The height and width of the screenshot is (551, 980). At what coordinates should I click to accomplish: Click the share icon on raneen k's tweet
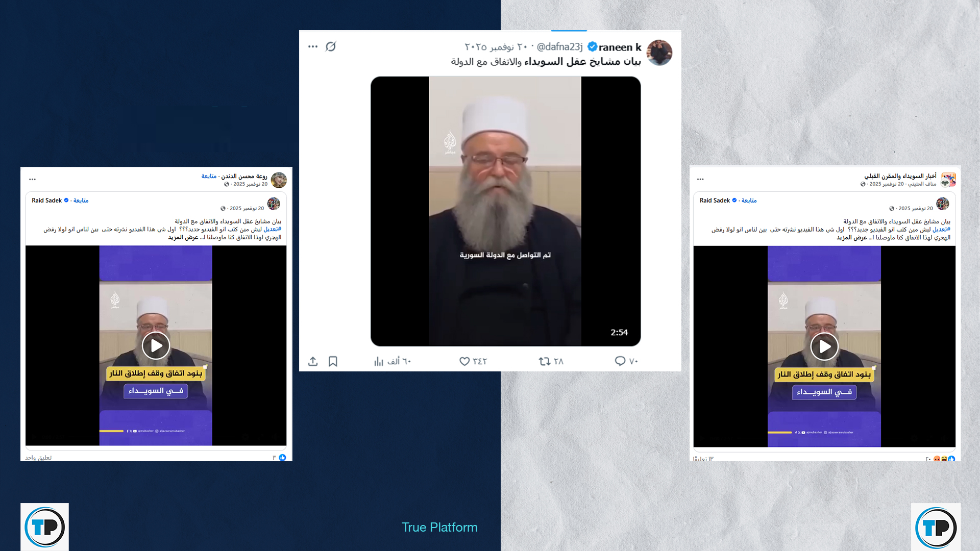(x=313, y=361)
